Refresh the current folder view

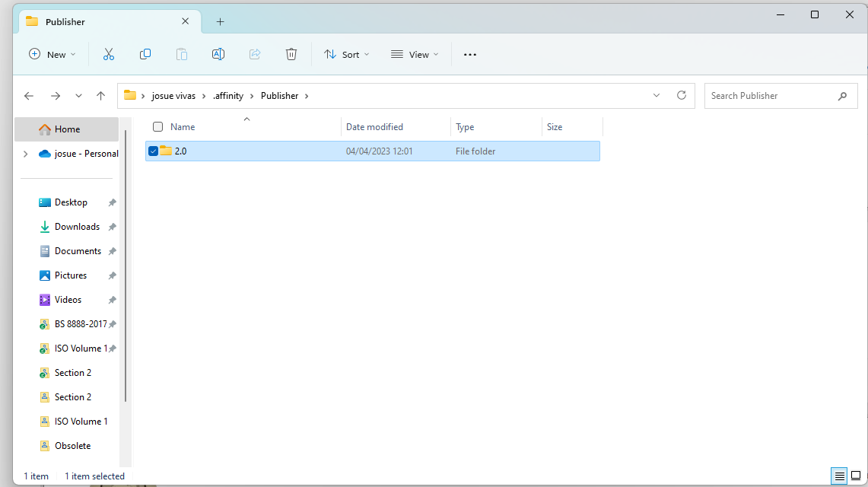(682, 96)
